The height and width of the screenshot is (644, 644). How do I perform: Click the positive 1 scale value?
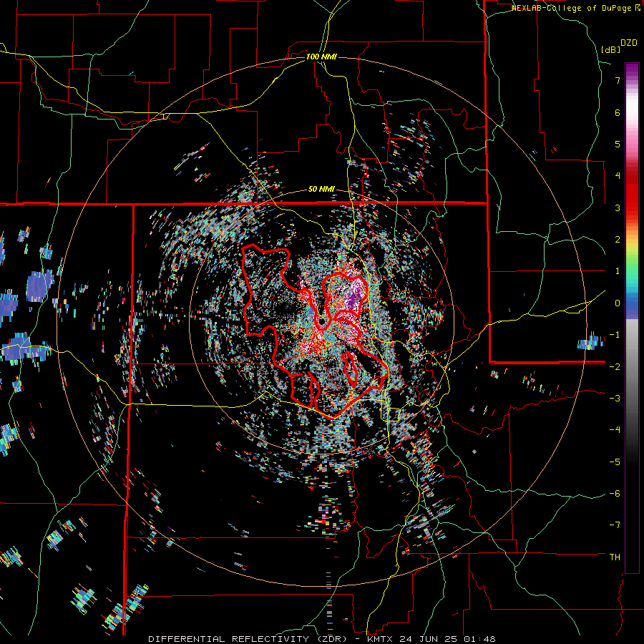tap(618, 271)
